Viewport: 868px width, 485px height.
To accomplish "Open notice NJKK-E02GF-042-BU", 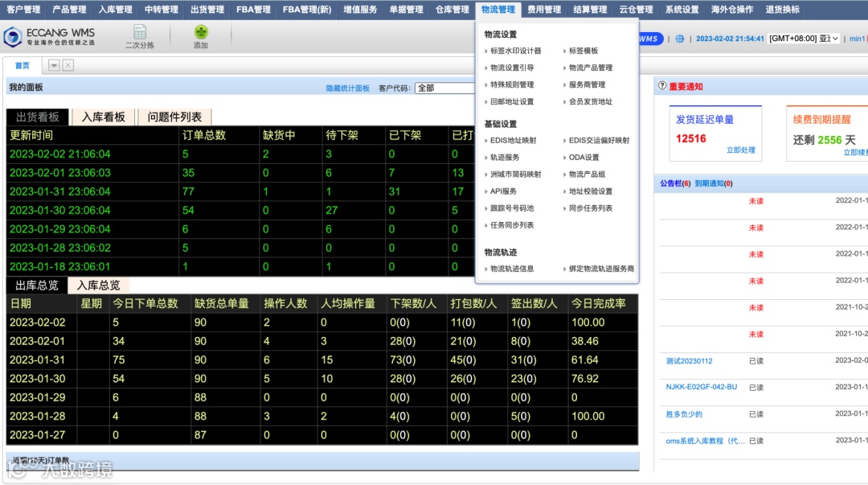I will [702, 387].
